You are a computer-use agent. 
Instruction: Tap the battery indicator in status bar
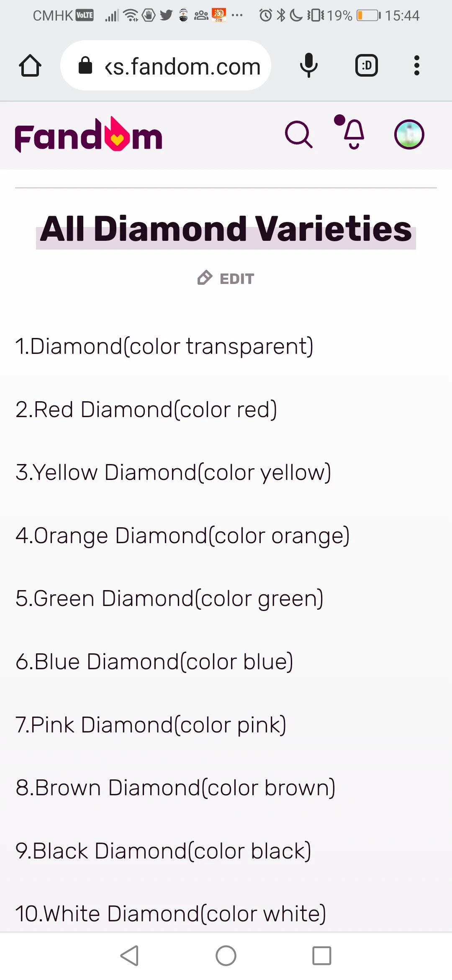[x=368, y=15]
